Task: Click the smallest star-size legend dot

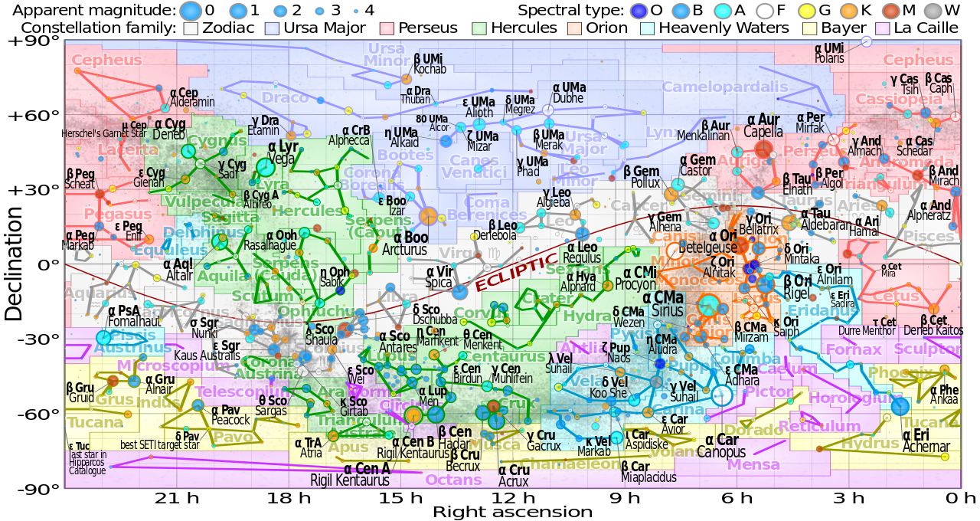Action: coord(356,11)
